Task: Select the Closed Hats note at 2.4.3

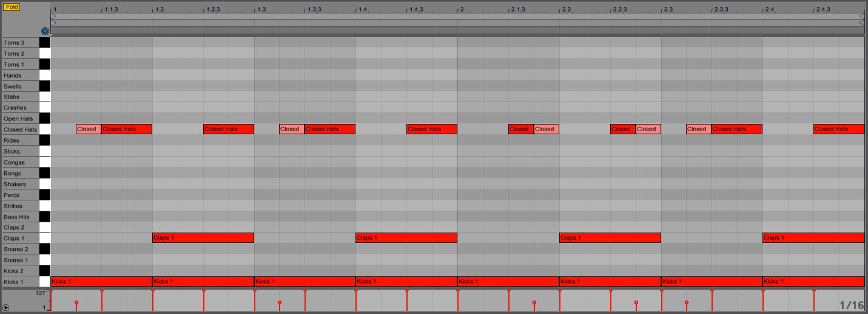Action: tap(839, 129)
